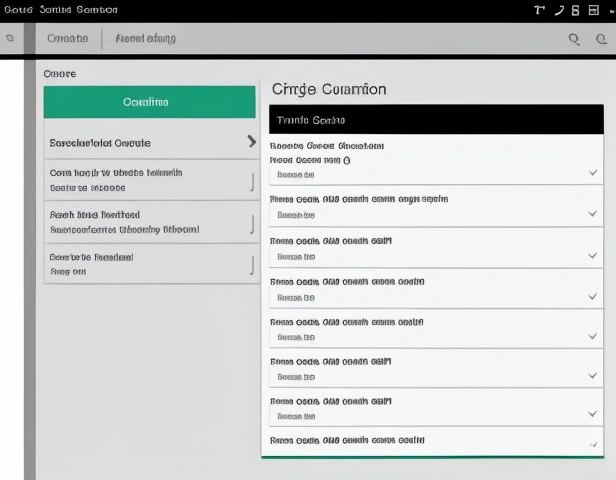Click the status bar icon right of the T
The width and height of the screenshot is (616, 480).
[x=559, y=10]
